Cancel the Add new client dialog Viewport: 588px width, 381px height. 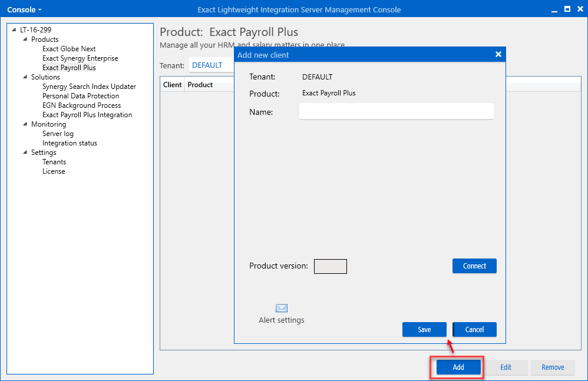[x=474, y=330]
